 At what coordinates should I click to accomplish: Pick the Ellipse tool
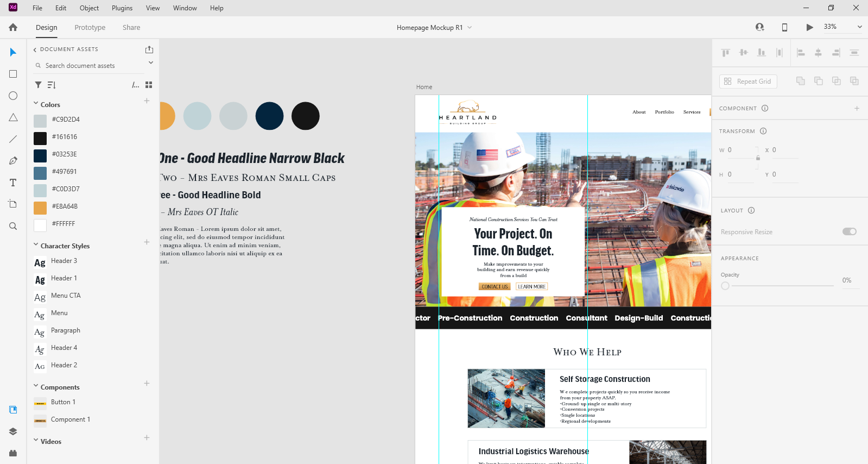13,96
